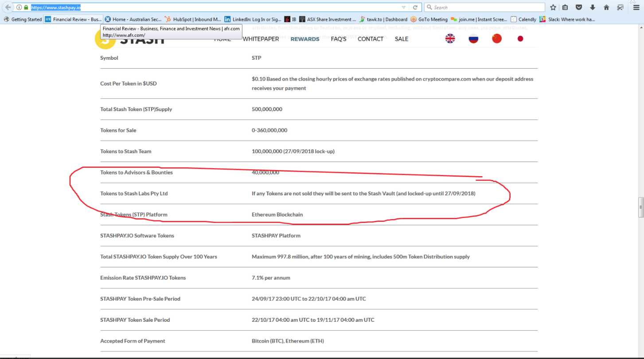Open the GoTo Meeting bookmark
Image resolution: width=644 pixels, height=359 pixels.
pos(429,19)
